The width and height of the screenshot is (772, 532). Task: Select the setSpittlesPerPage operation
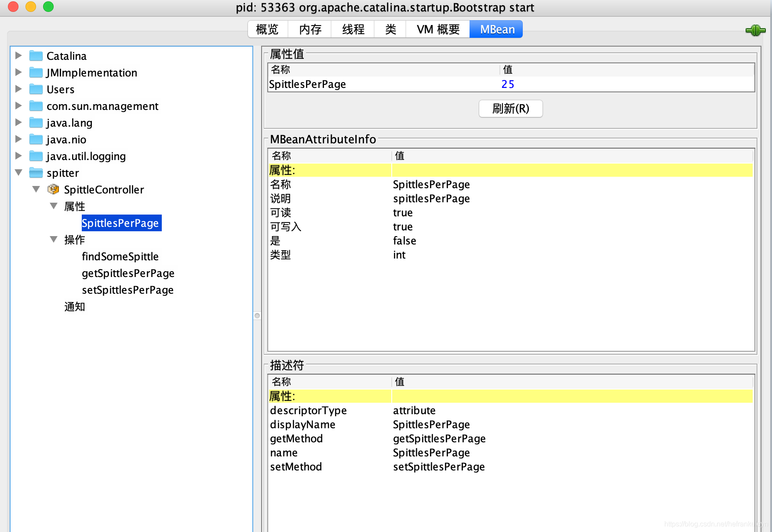tap(127, 290)
